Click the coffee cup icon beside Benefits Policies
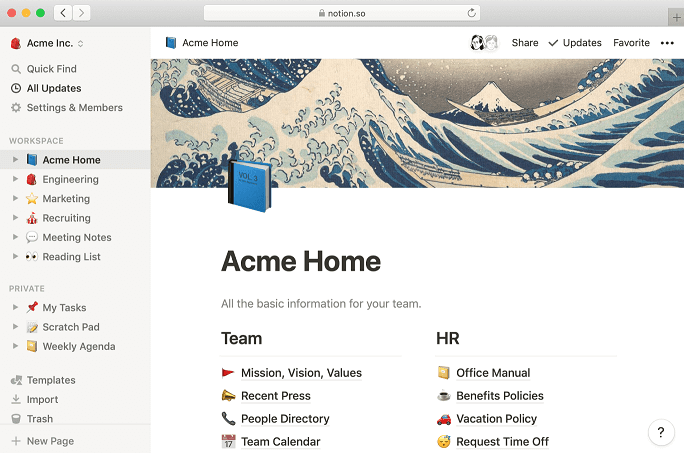 [444, 395]
